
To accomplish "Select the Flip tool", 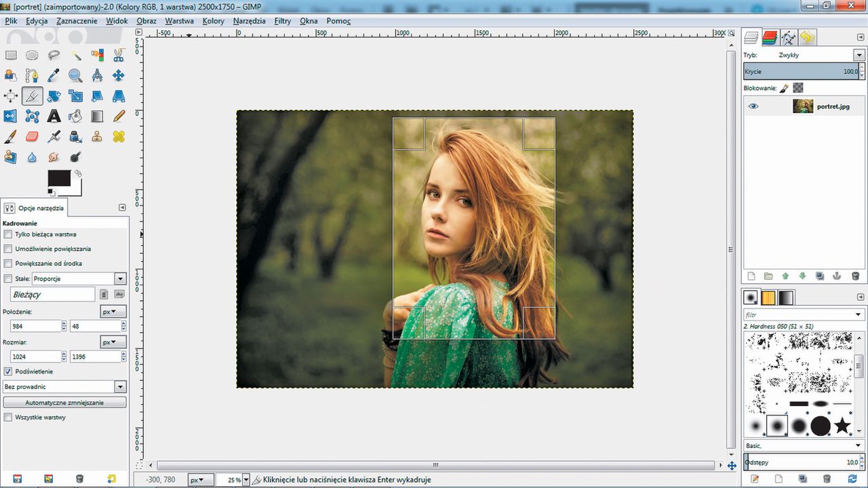I will [11, 117].
